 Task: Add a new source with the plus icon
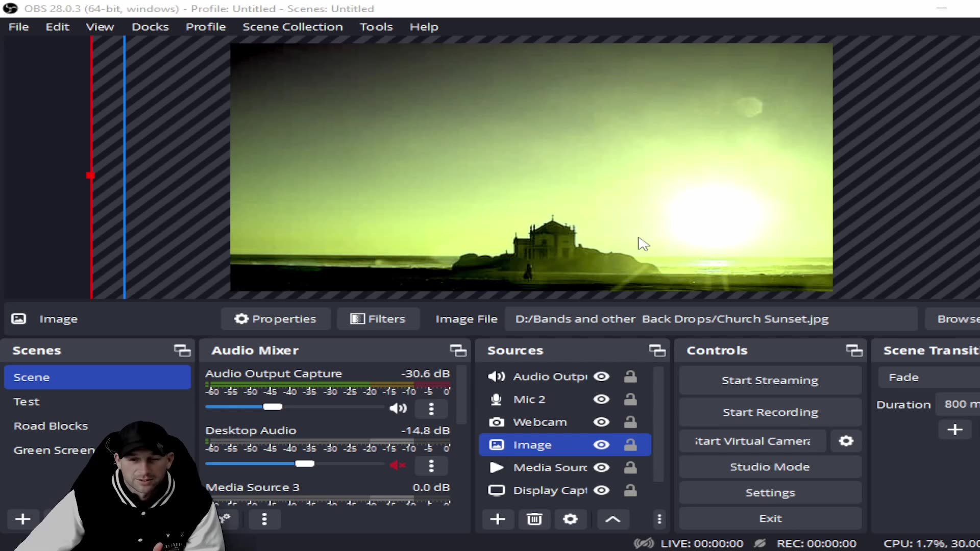click(498, 519)
